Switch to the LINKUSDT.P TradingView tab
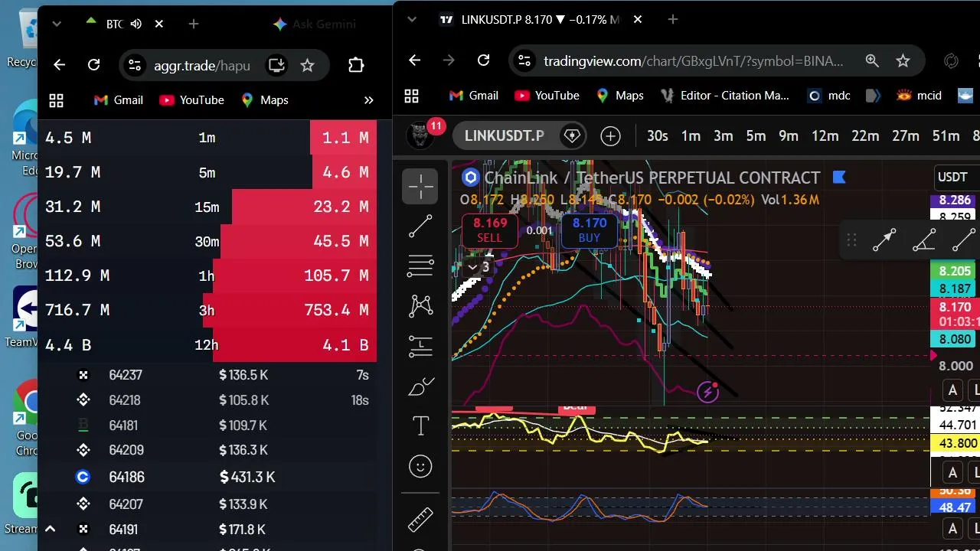The image size is (980, 551). [540, 19]
